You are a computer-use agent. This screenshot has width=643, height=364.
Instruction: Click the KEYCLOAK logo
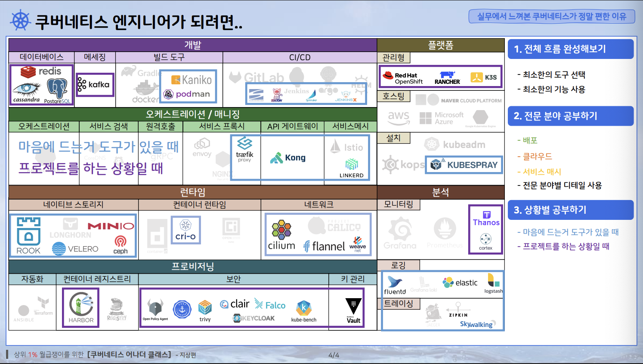pyautogui.click(x=254, y=318)
